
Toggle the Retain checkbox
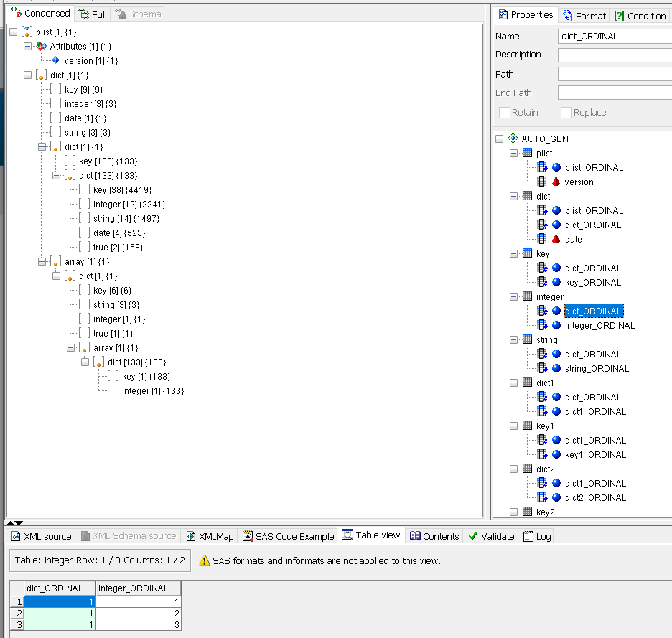pyautogui.click(x=505, y=113)
